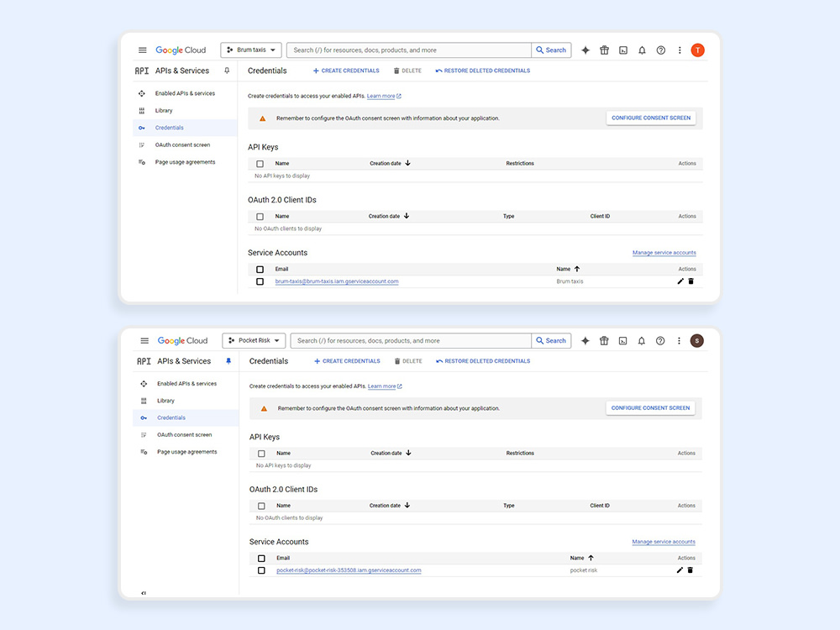Viewport: 840px width, 630px height.
Task: Open notifications bell in Pocket Risk console
Action: tap(641, 341)
